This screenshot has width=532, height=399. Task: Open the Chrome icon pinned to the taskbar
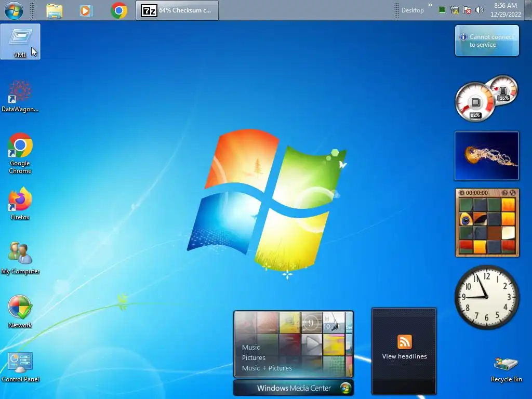119,10
